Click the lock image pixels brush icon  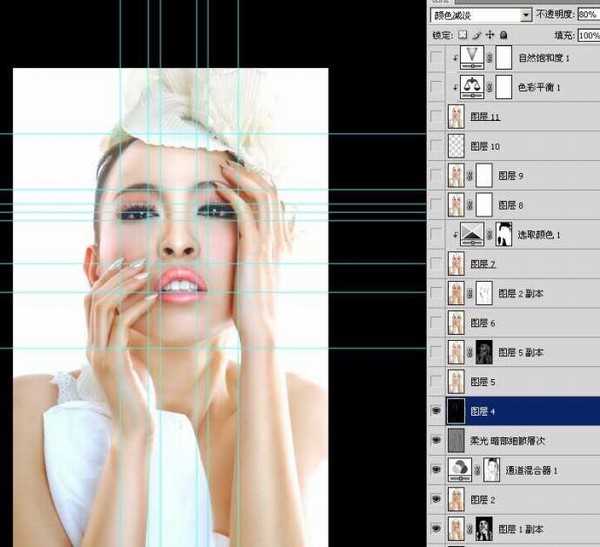pyautogui.click(x=478, y=35)
